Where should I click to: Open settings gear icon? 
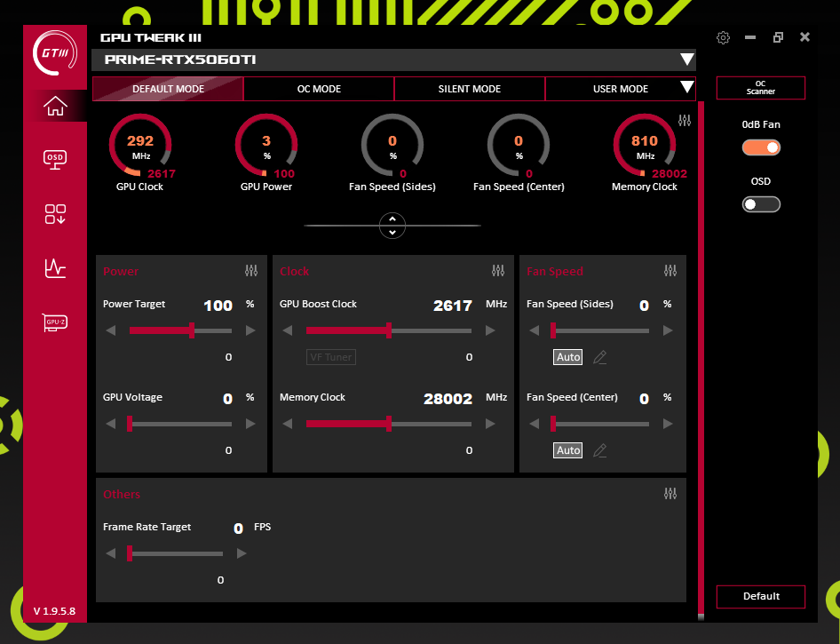tap(723, 37)
